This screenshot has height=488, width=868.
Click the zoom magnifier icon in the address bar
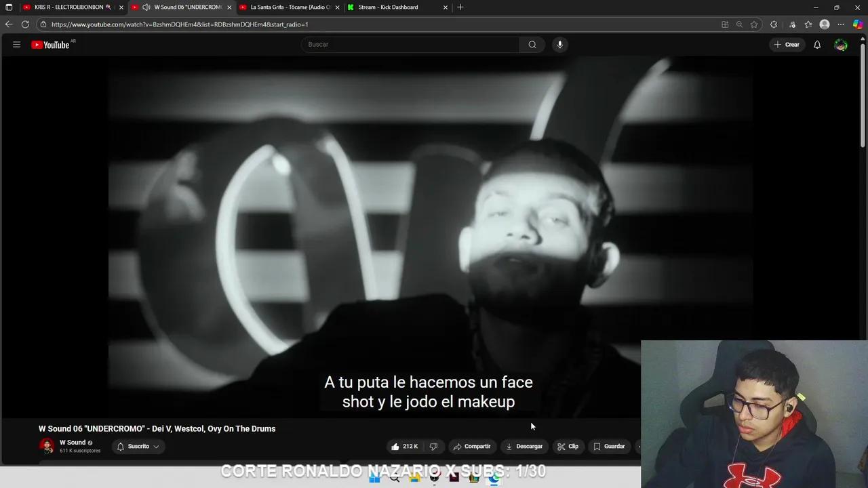click(x=739, y=24)
